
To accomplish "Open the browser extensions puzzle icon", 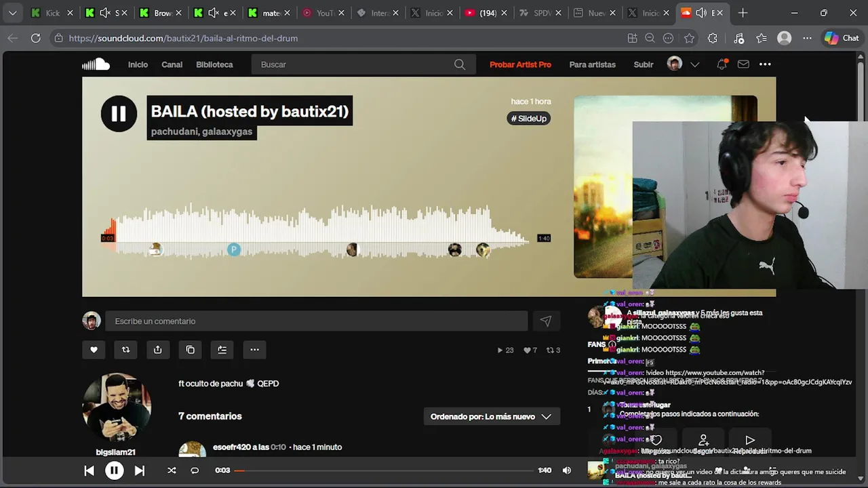I will pos(712,39).
